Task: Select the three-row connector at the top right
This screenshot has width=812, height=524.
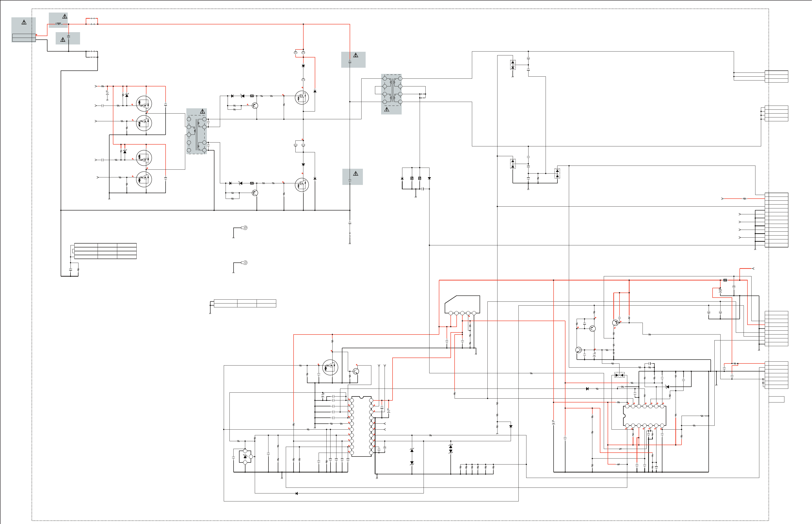Action: [x=776, y=77]
